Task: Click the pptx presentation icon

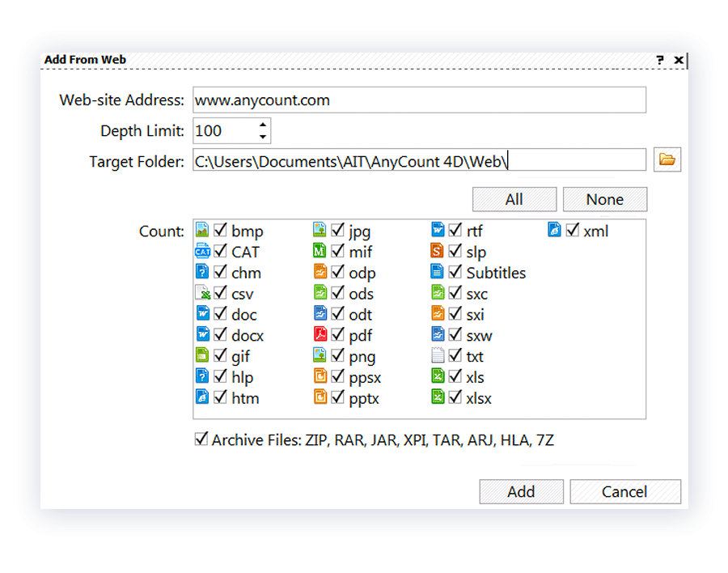Action: tap(320, 397)
